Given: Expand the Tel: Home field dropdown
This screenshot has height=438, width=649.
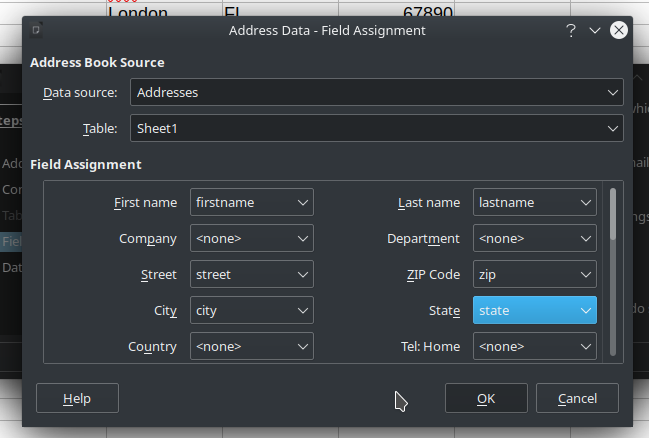Looking at the screenshot, I should point(535,346).
